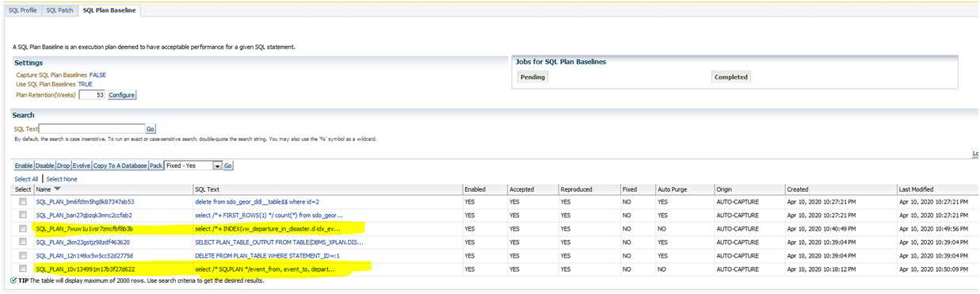Image resolution: width=980 pixels, height=294 pixels.
Task: Click Last Modified cell 'Apr 10, 2020 10:49:56 PM'
Action: pos(933,229)
